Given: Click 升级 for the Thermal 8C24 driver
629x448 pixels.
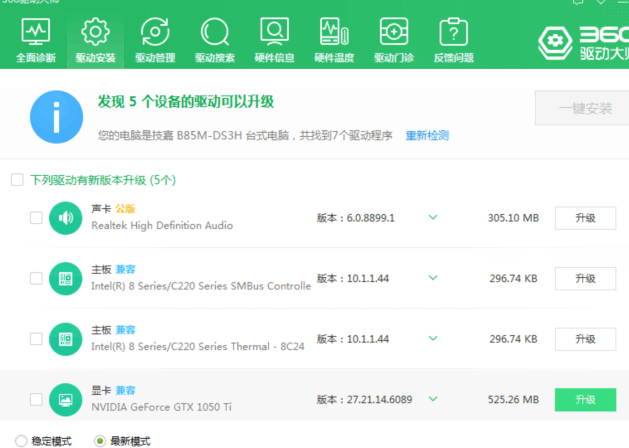Looking at the screenshot, I should pos(585,339).
